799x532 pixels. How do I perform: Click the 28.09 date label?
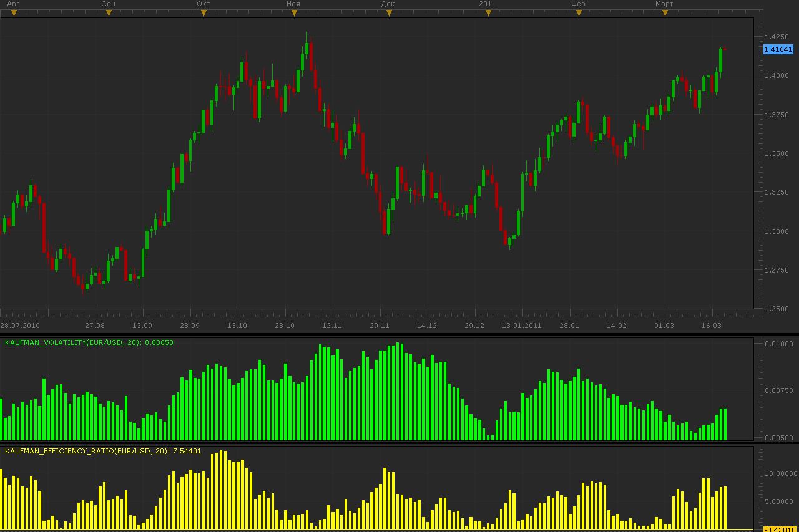pyautogui.click(x=190, y=326)
